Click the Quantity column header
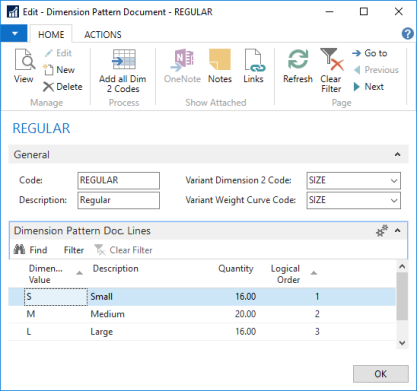 [236, 269]
